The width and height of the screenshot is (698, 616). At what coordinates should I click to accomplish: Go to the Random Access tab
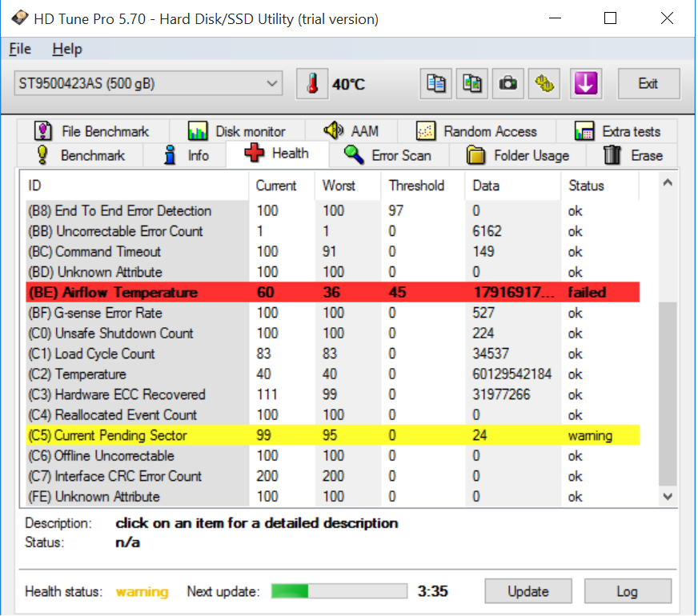[x=477, y=131]
